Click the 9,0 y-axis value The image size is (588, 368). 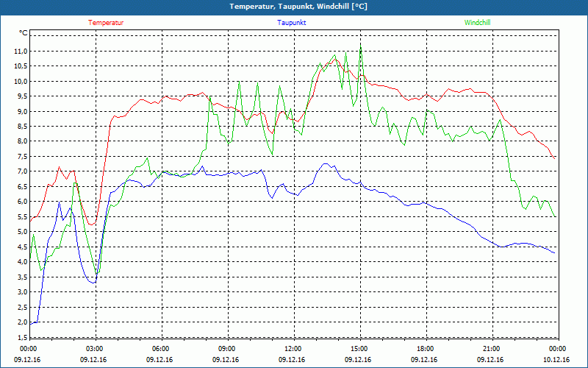point(22,112)
